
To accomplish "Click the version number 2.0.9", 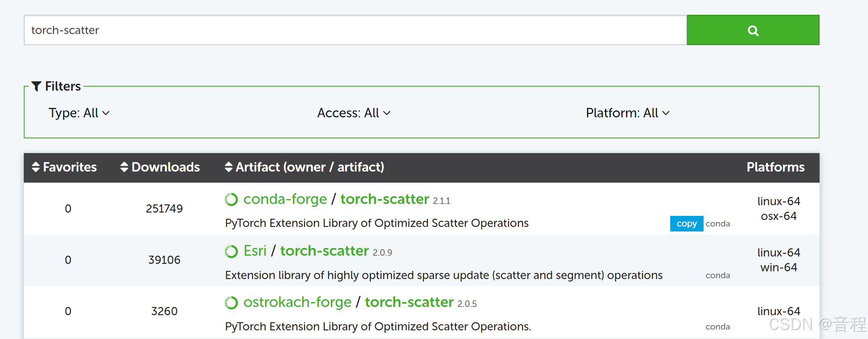I will (382, 252).
